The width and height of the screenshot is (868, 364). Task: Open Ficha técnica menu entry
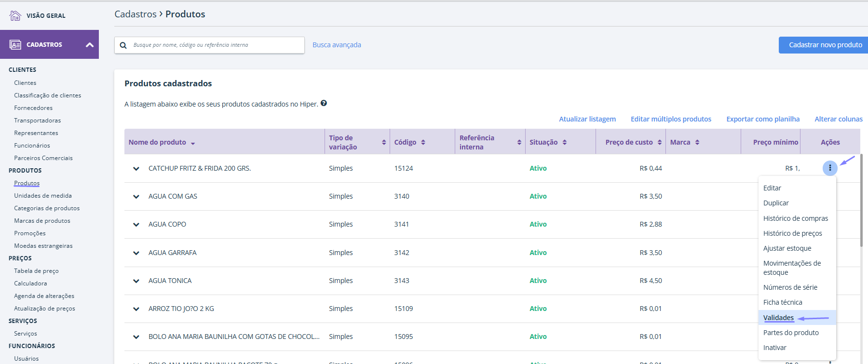tap(783, 302)
